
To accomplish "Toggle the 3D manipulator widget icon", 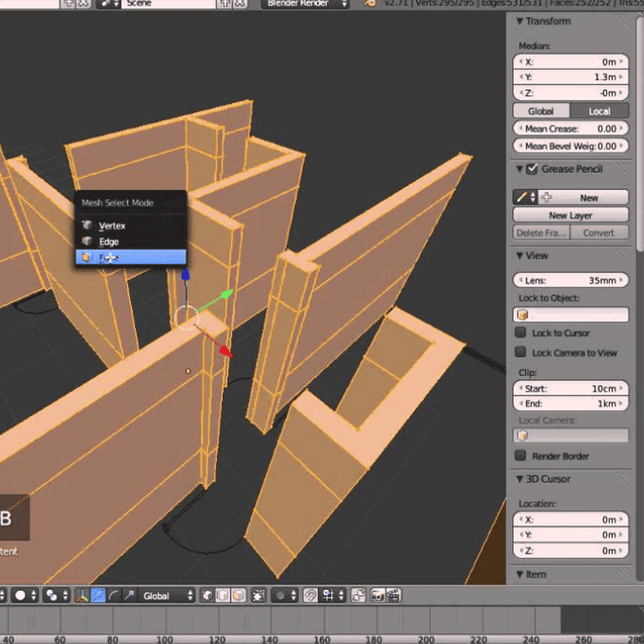I will [82, 596].
